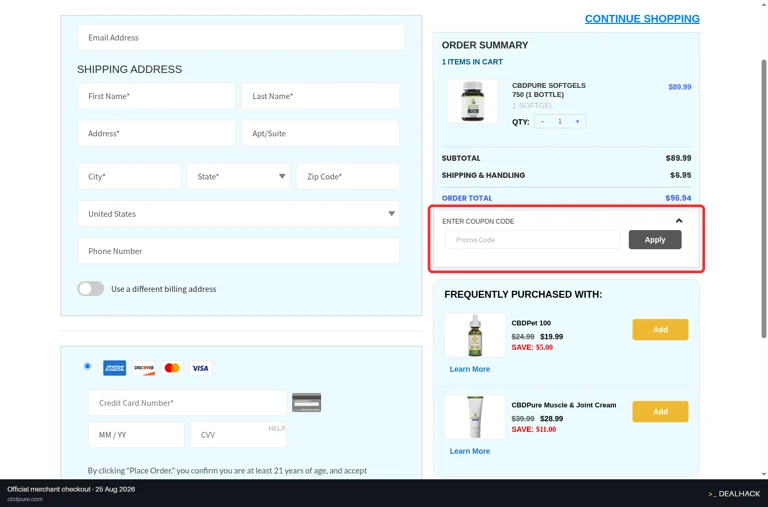768x507 pixels.
Task: Open Learn More for CBDPet 100
Action: [x=470, y=369]
